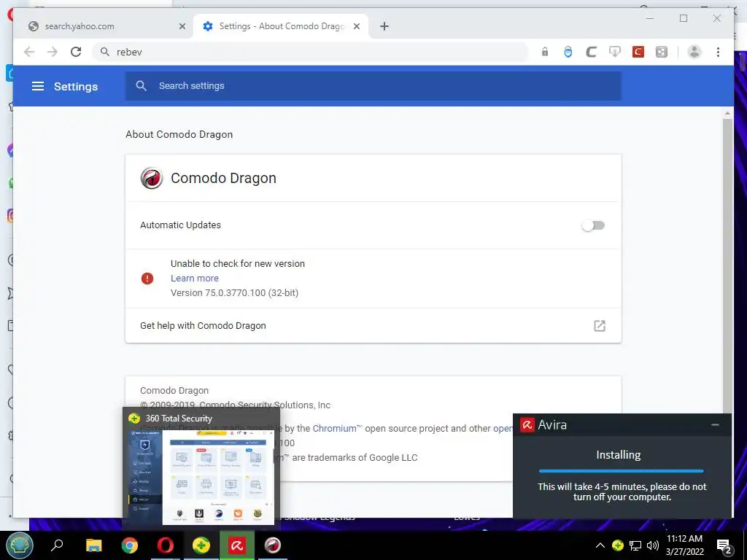Click the About Comodo Dragon heading
Screen dimensions: 747x560
tap(179, 134)
